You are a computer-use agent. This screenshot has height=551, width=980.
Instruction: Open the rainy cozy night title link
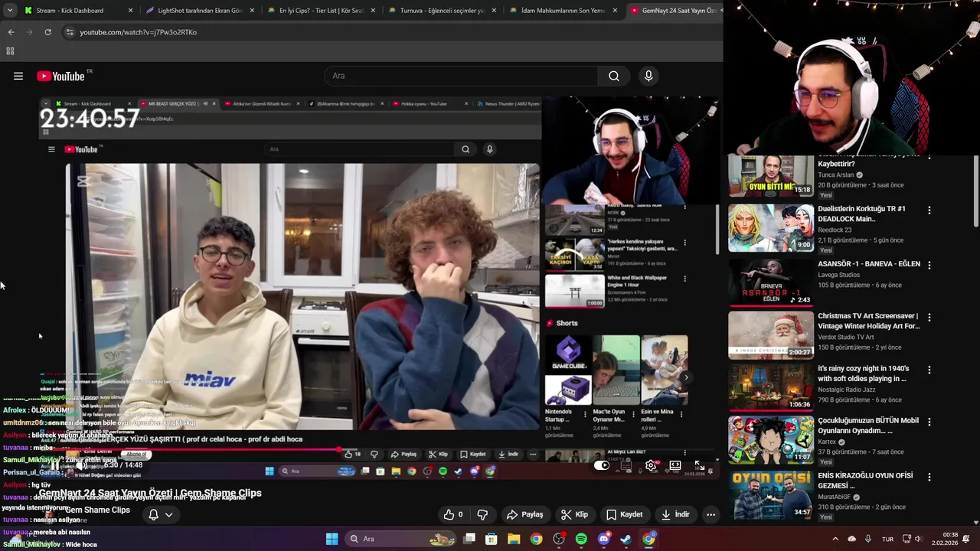864,373
